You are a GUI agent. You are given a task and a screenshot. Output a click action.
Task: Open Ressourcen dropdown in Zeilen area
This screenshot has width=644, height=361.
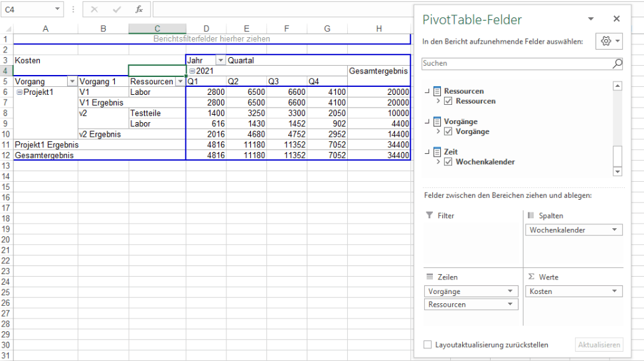tap(510, 305)
